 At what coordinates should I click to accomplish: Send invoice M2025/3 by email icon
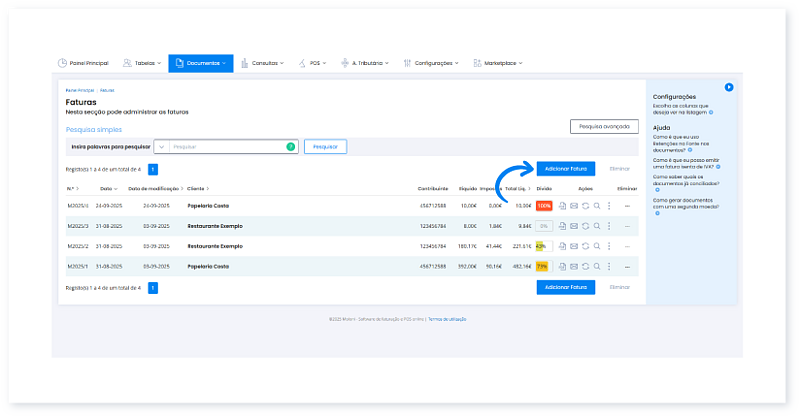pos(574,226)
